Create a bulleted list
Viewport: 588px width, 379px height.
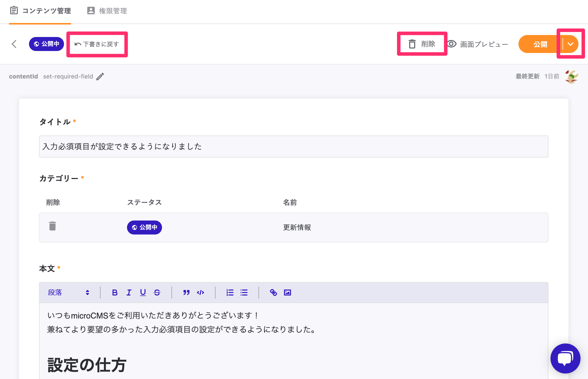click(244, 292)
